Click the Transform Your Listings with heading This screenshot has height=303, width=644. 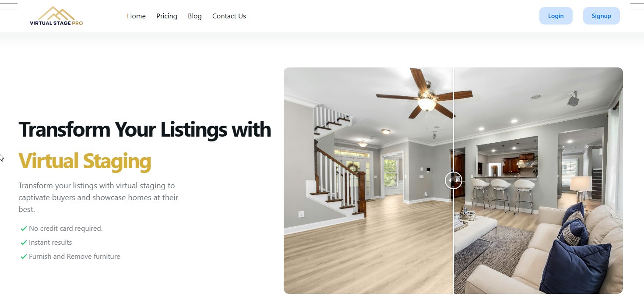[144, 130]
